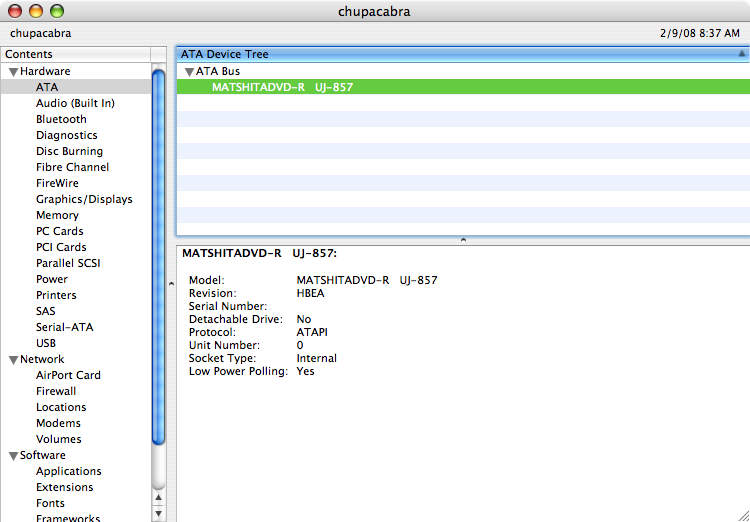750x522 pixels.
Task: Select USB in the Hardware list
Action: (x=46, y=343)
